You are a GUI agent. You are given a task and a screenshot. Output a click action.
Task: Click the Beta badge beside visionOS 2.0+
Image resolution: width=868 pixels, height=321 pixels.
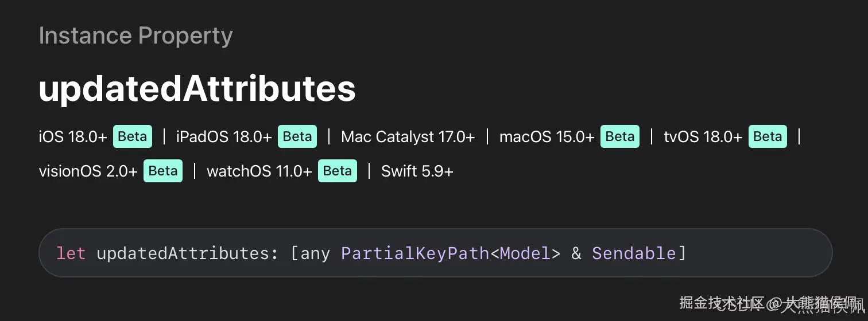163,171
